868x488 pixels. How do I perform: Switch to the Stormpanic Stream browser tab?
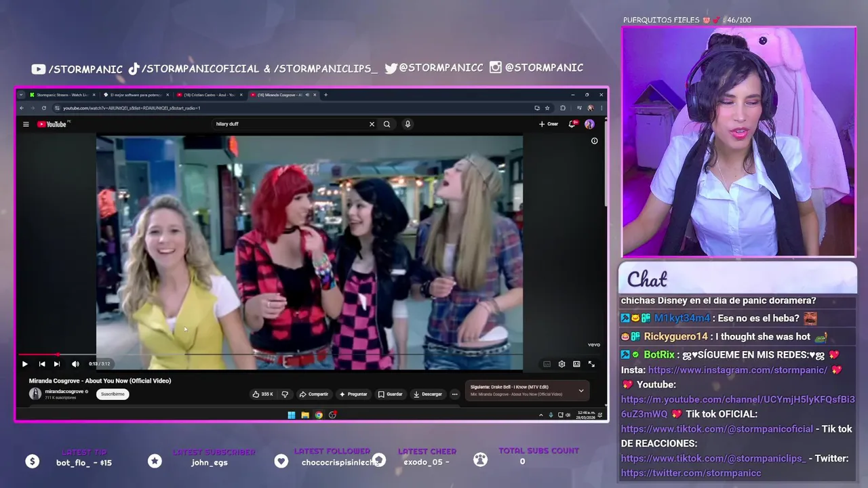click(x=62, y=95)
